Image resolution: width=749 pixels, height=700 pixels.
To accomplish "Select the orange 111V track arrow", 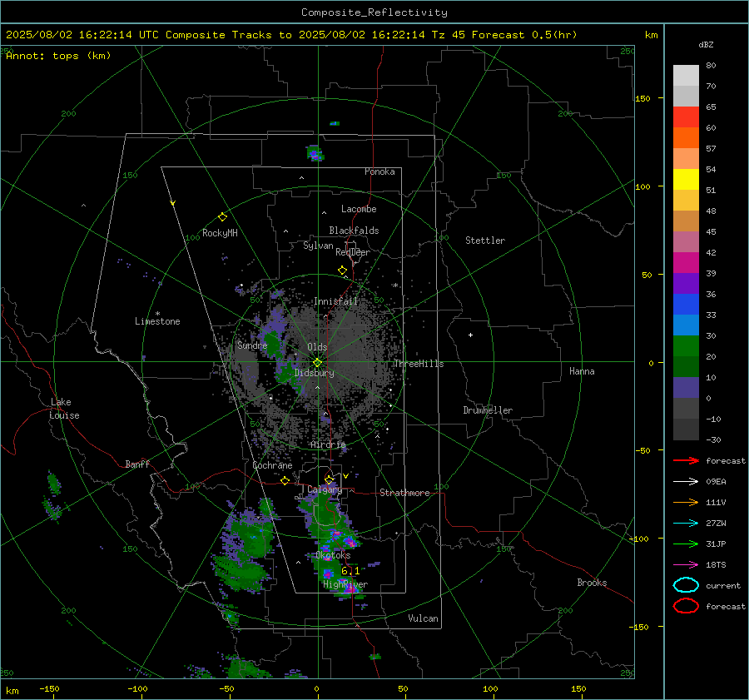I will pos(686,502).
